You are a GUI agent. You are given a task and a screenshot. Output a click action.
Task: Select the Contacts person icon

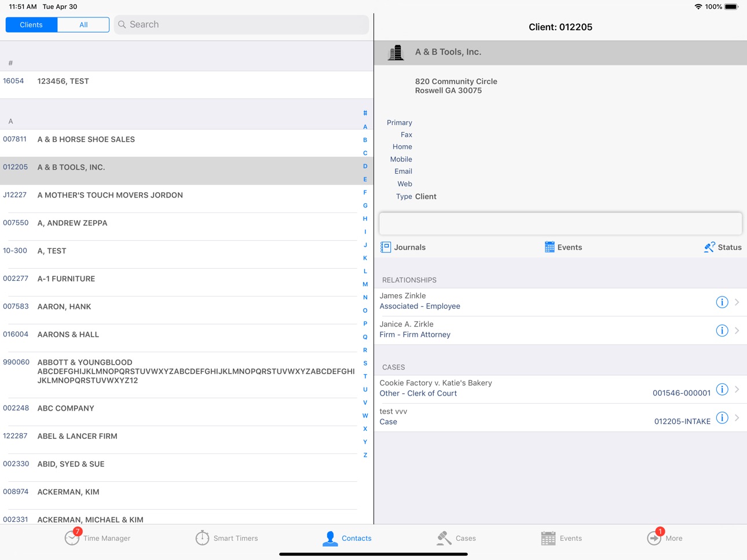(x=330, y=538)
